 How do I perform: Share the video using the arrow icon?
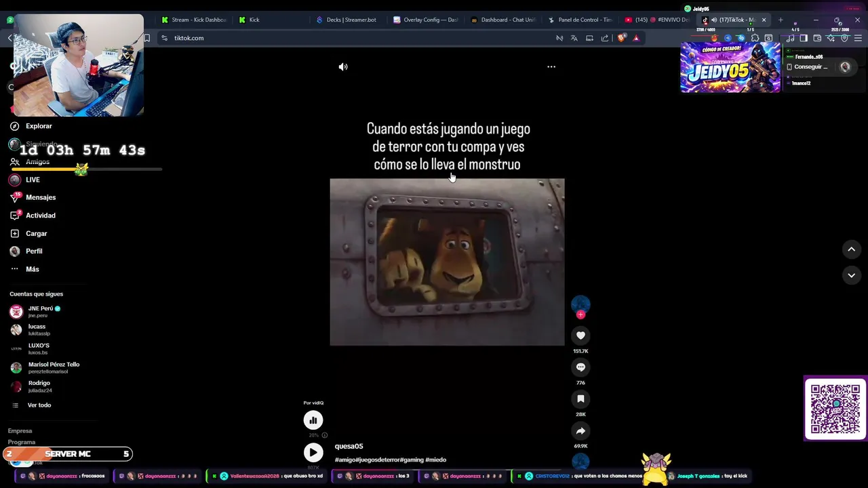pos(580,431)
